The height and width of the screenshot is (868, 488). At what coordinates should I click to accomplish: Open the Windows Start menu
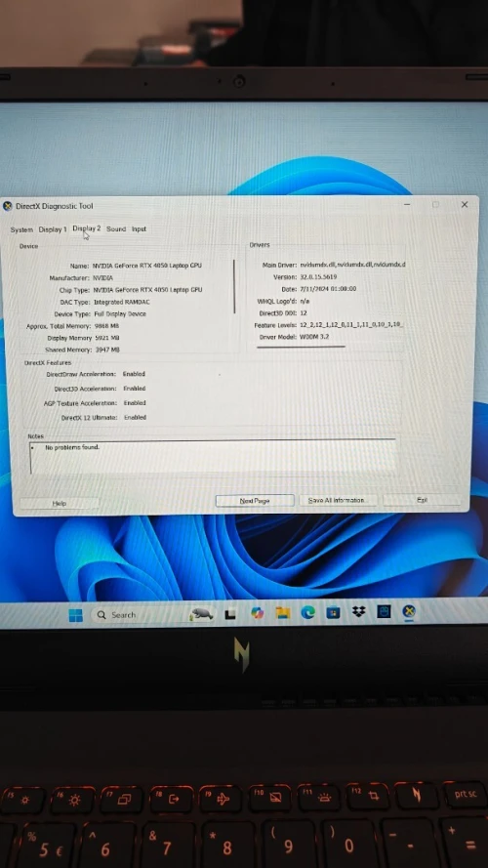(x=76, y=615)
